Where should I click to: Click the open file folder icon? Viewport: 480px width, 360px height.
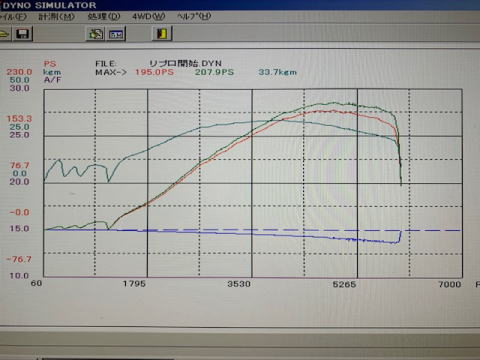pos(5,34)
